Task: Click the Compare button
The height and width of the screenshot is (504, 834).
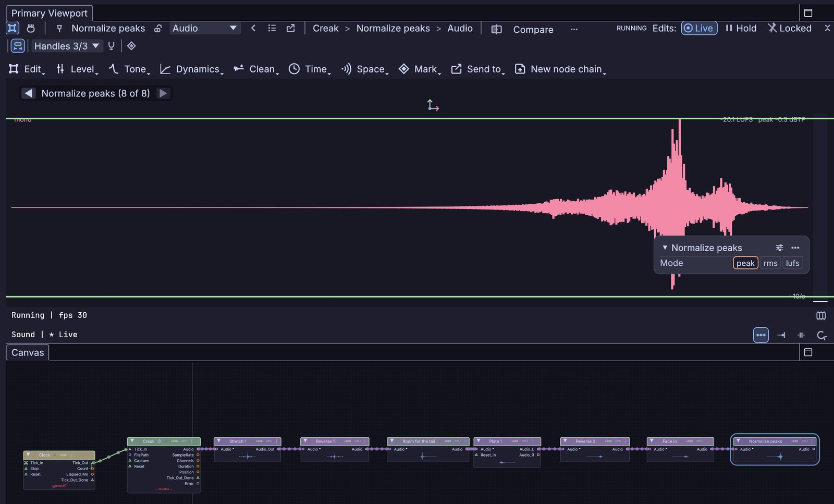Action: (522, 29)
